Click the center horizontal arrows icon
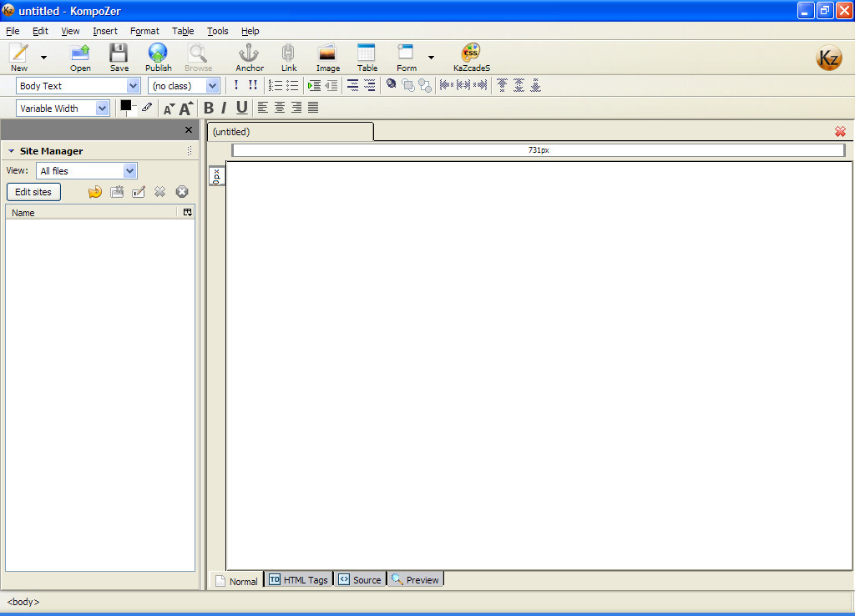This screenshot has width=855, height=616. pyautogui.click(x=463, y=84)
